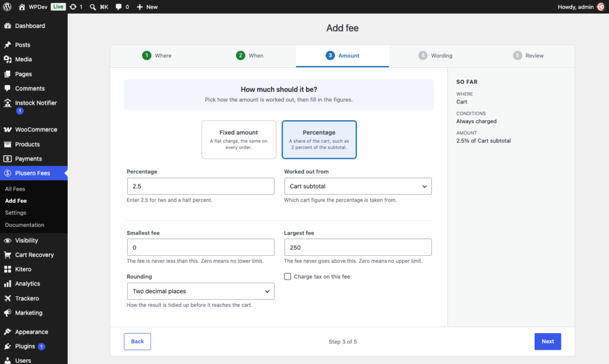The width and height of the screenshot is (609, 364).
Task: Click the WordPress logo in admin bar
Action: pos(7,7)
